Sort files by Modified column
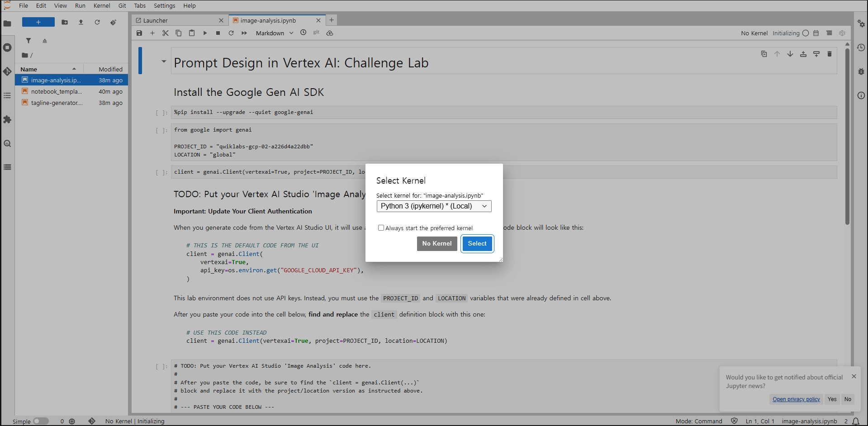The height and width of the screenshot is (426, 868). coord(110,69)
